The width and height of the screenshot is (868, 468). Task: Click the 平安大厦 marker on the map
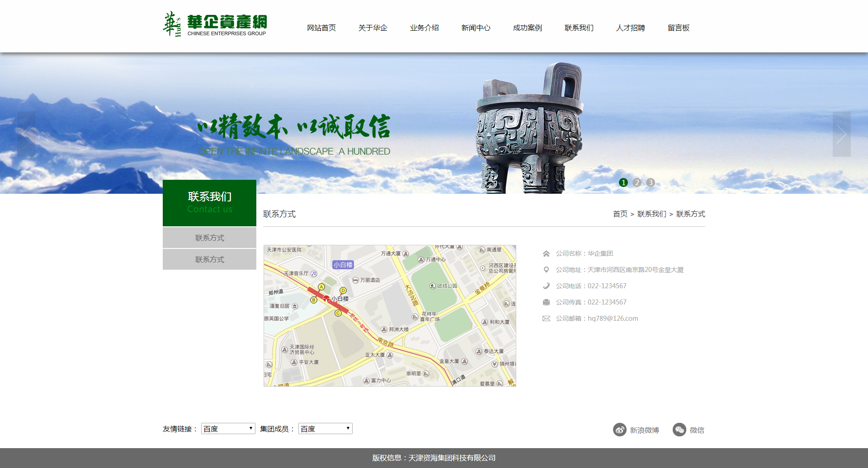[294, 362]
